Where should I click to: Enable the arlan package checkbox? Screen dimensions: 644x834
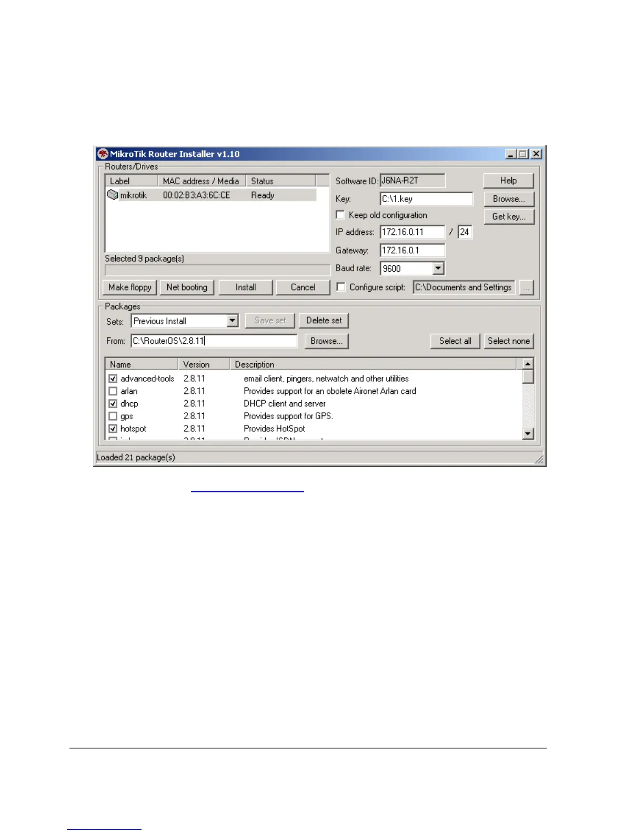click(x=113, y=391)
